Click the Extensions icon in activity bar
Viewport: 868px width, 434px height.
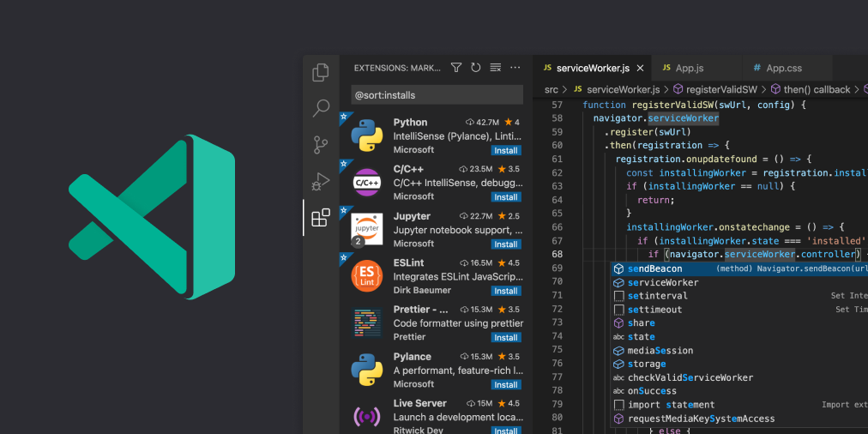[x=321, y=218]
